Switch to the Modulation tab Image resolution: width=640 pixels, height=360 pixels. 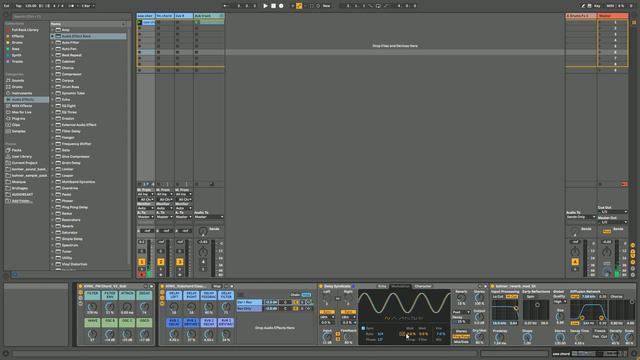pyautogui.click(x=400, y=286)
